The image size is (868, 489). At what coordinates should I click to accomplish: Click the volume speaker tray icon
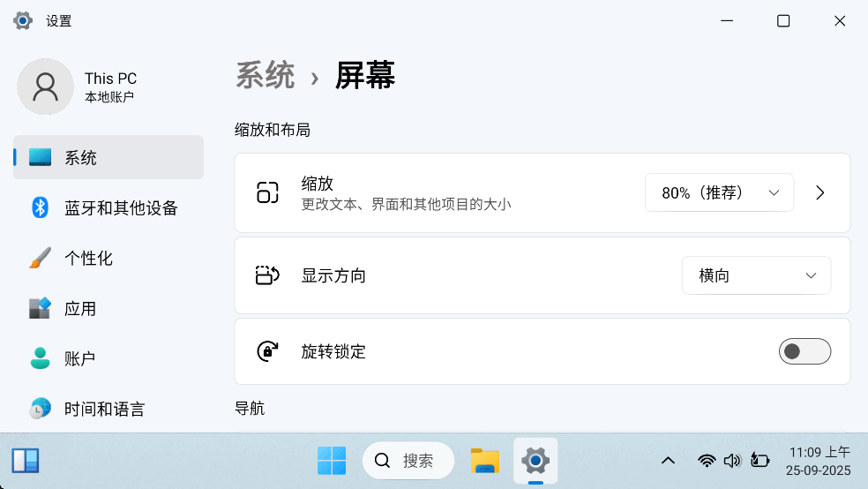pyautogui.click(x=732, y=461)
